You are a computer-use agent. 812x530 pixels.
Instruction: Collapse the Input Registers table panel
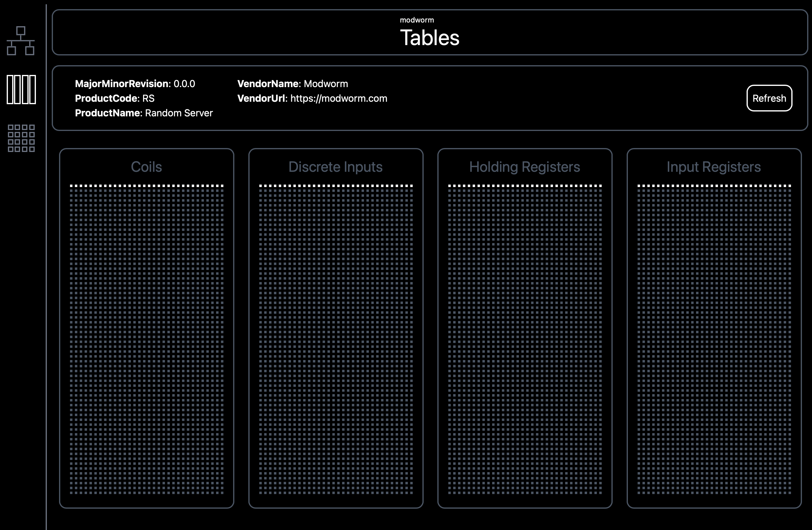[713, 167]
